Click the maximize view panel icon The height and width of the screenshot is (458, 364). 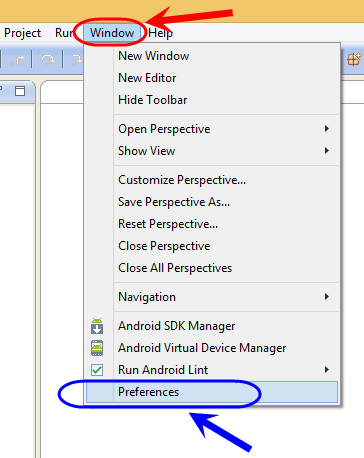pos(20,91)
